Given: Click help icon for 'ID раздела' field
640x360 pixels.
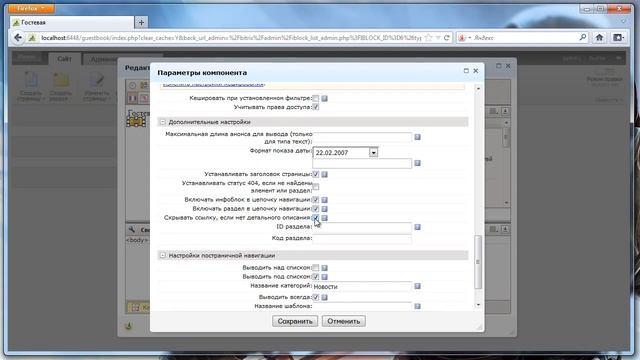Looking at the screenshot, I should (x=417, y=227).
